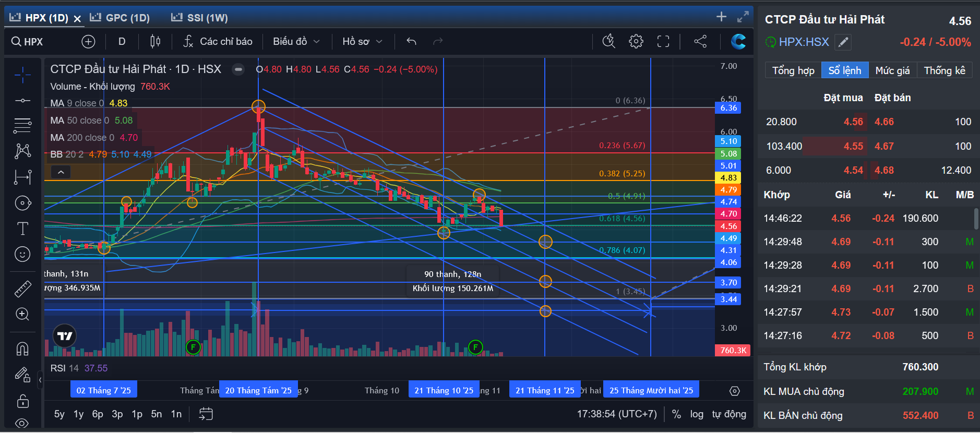The image size is (980, 433).
Task: Click the RSI 14 indicator label
Action: point(64,368)
